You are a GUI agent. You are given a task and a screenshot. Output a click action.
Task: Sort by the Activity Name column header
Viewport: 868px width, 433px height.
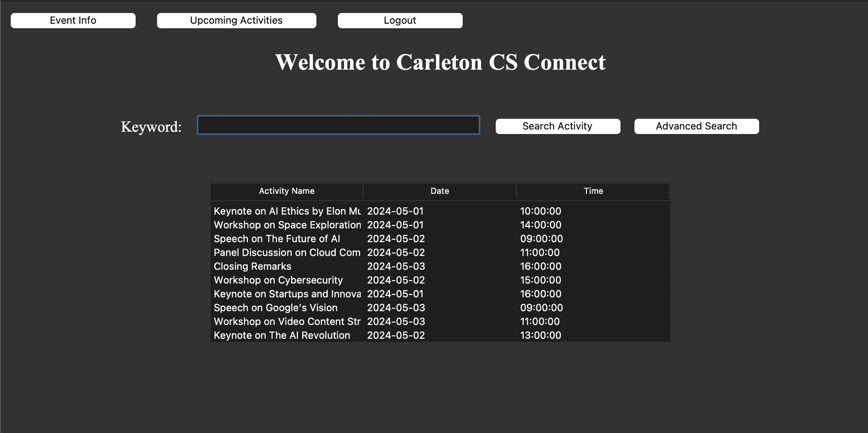click(x=287, y=191)
